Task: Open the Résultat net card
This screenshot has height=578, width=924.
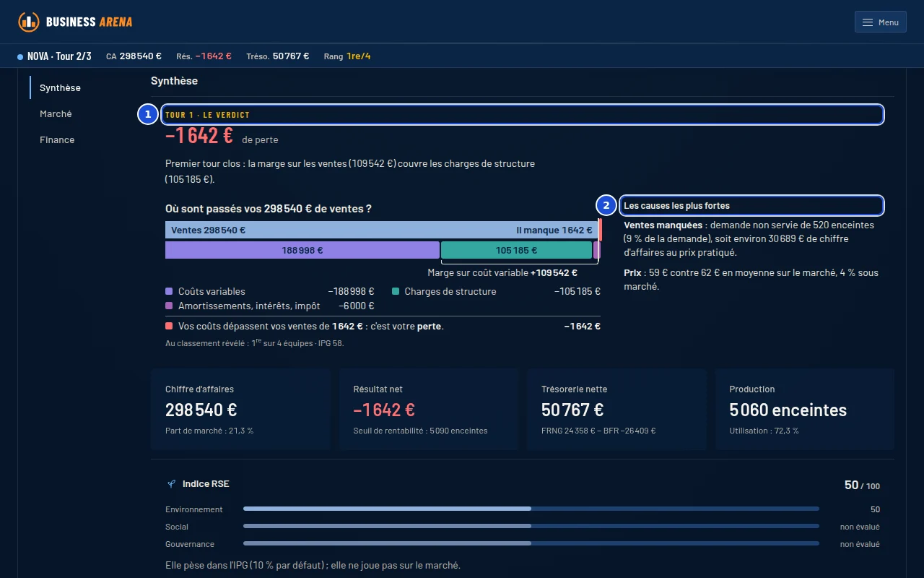Action: tap(429, 410)
